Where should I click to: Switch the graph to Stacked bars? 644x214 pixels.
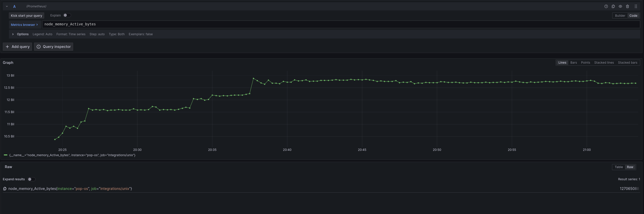(627, 63)
